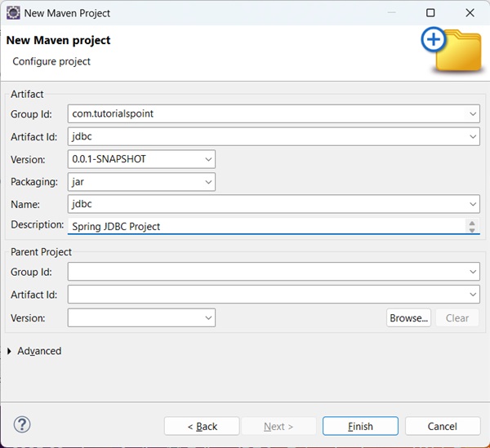Go back with the Back button
Screen dimensions: 490x448
[x=202, y=426]
